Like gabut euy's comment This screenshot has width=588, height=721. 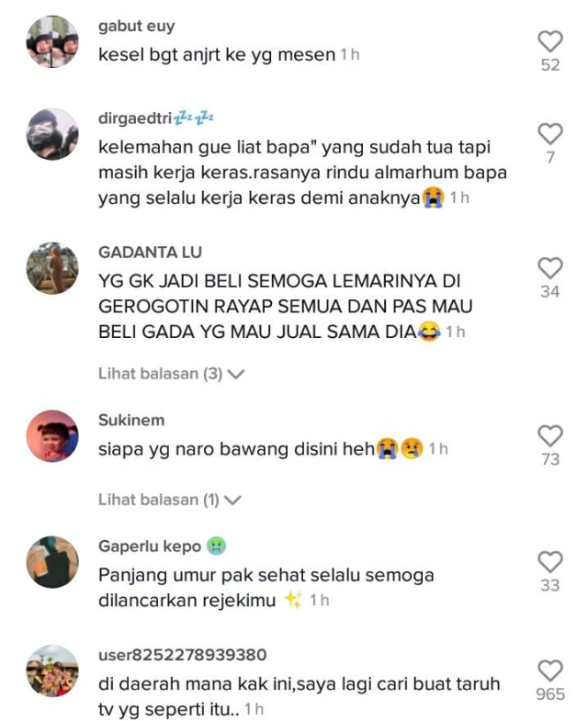coord(549,41)
